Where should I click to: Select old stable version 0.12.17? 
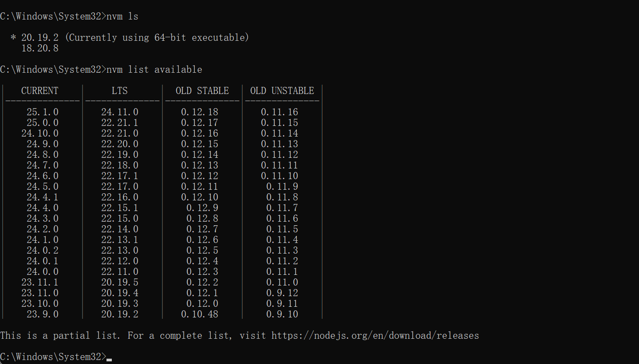click(200, 123)
